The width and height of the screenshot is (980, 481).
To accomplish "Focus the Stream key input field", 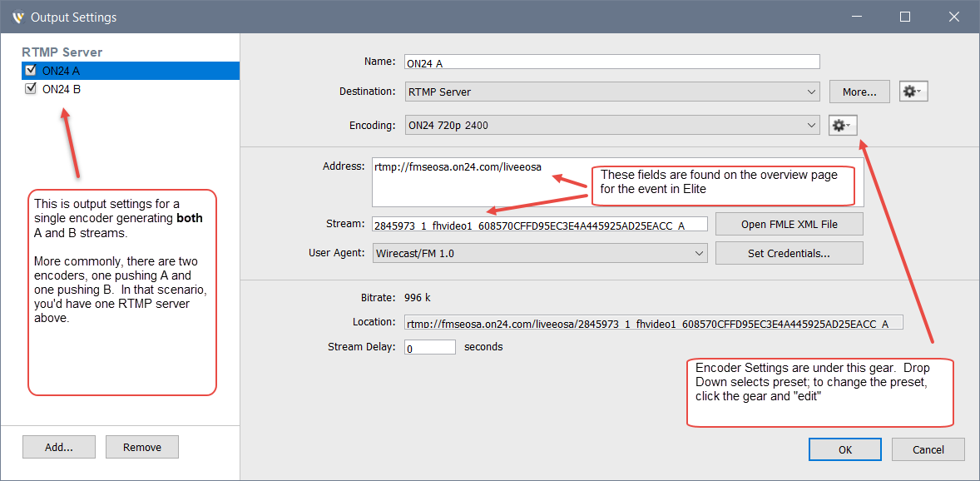I will [540, 224].
